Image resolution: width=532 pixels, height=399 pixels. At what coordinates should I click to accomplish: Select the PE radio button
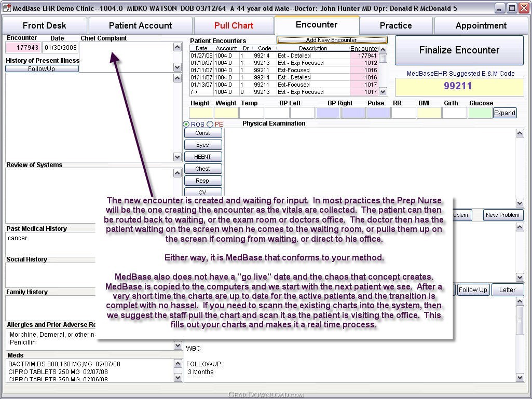(210, 124)
